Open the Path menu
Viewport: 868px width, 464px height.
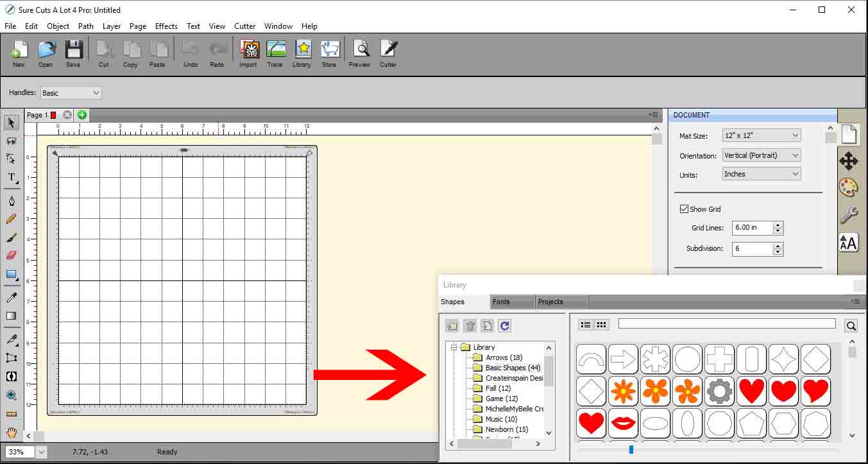(86, 26)
